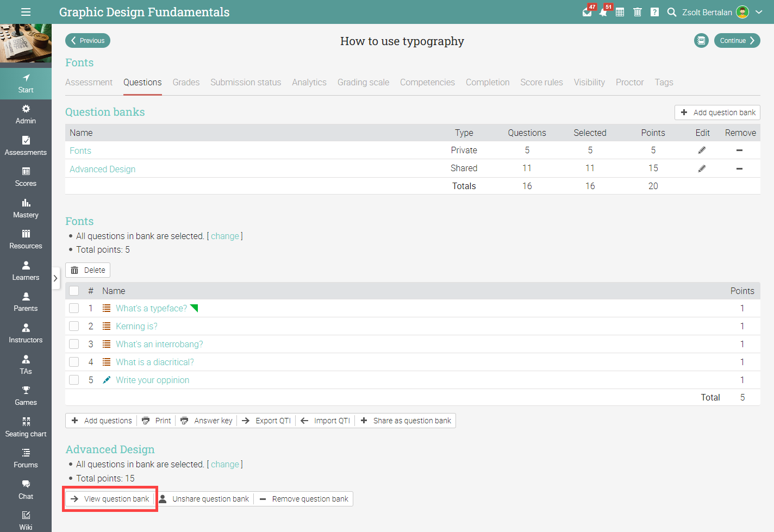Click Share as question bank
The width and height of the screenshot is (774, 532).
[x=406, y=421]
